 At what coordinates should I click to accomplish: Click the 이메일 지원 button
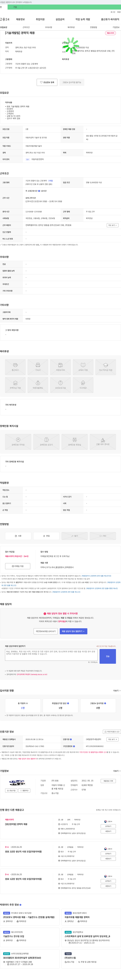18,566
